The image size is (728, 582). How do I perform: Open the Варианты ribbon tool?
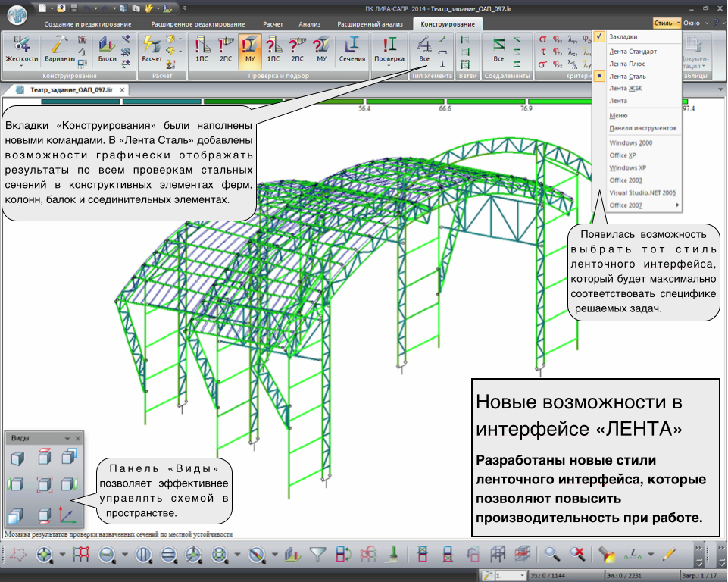59,48
